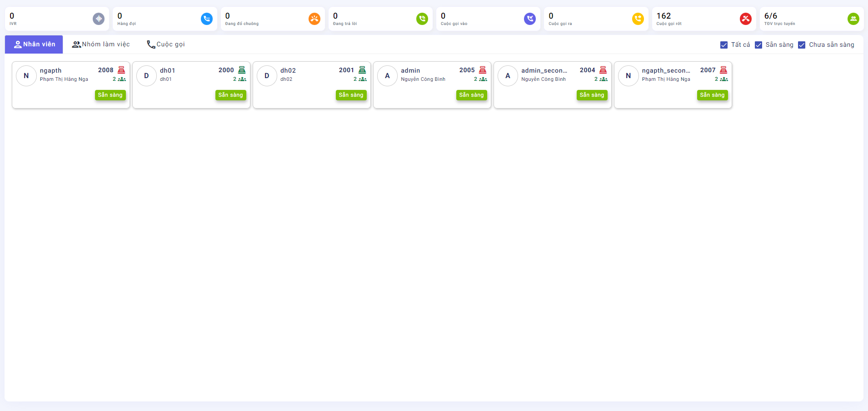Select the Nhân viên tab
Screen dimensions: 868x411
click(34, 45)
